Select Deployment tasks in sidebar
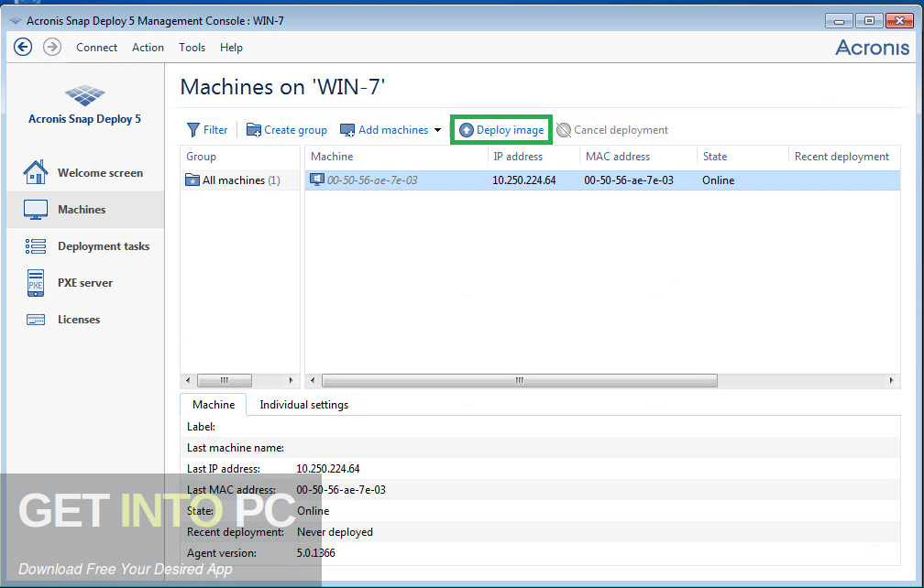Screen dimensions: 924x588 [103, 246]
